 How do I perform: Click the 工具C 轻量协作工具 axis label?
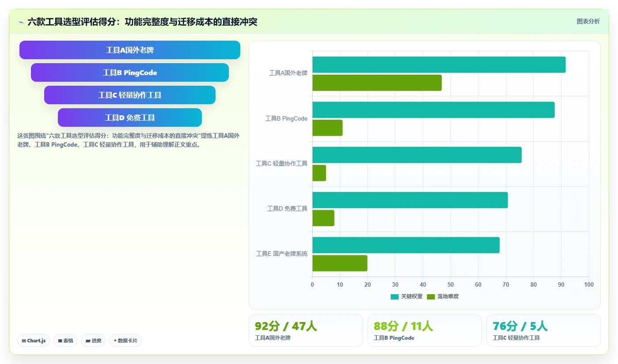tap(281, 164)
